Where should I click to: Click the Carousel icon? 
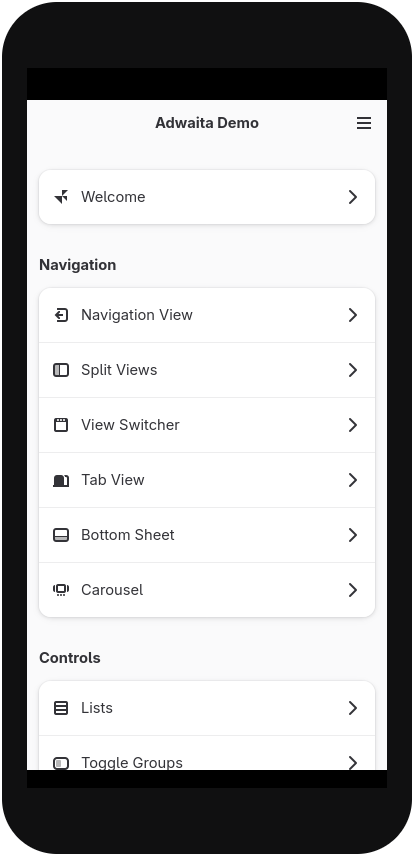61,590
